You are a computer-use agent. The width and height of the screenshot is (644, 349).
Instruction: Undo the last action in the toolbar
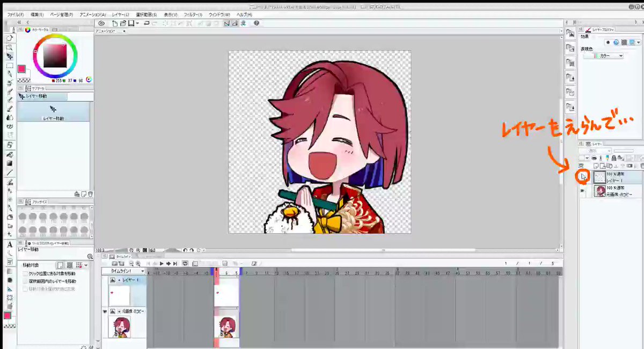pos(147,24)
